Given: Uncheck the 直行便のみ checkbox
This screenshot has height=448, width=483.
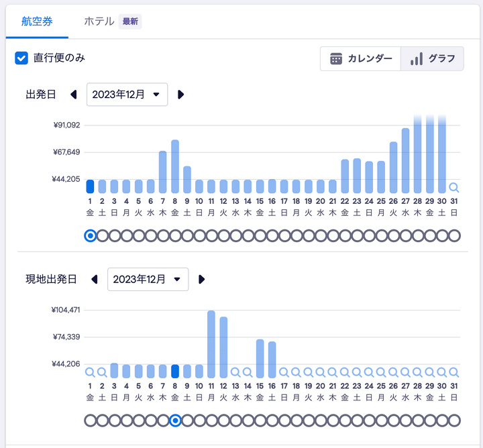Looking at the screenshot, I should [x=21, y=58].
